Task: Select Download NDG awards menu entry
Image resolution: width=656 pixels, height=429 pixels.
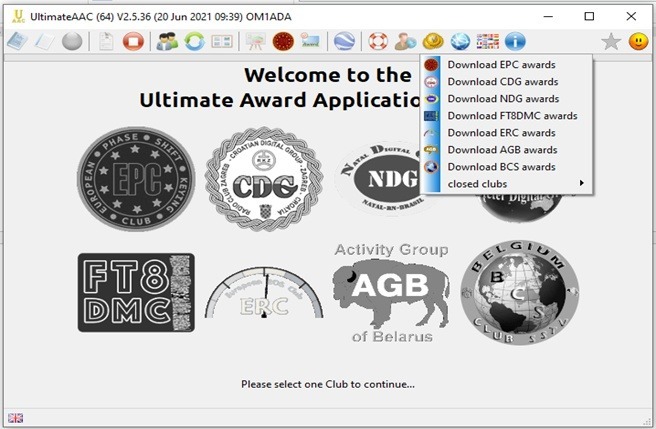Action: click(x=506, y=99)
